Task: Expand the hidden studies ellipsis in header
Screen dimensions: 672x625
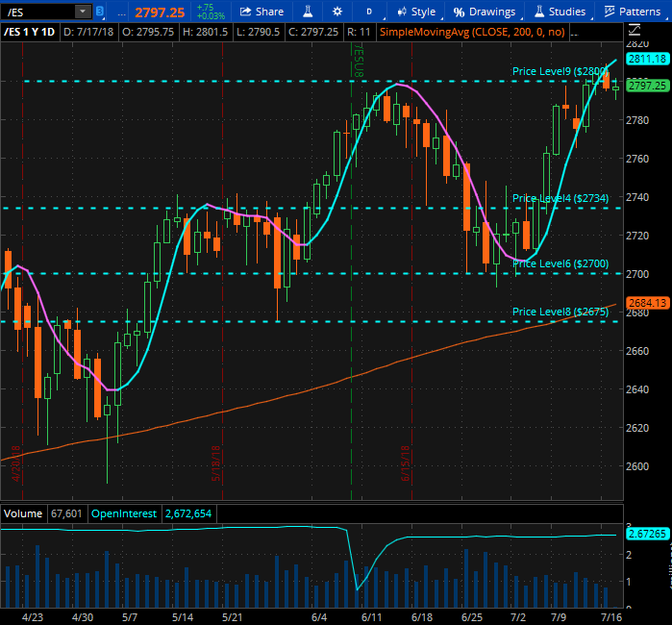Action: pos(575,33)
